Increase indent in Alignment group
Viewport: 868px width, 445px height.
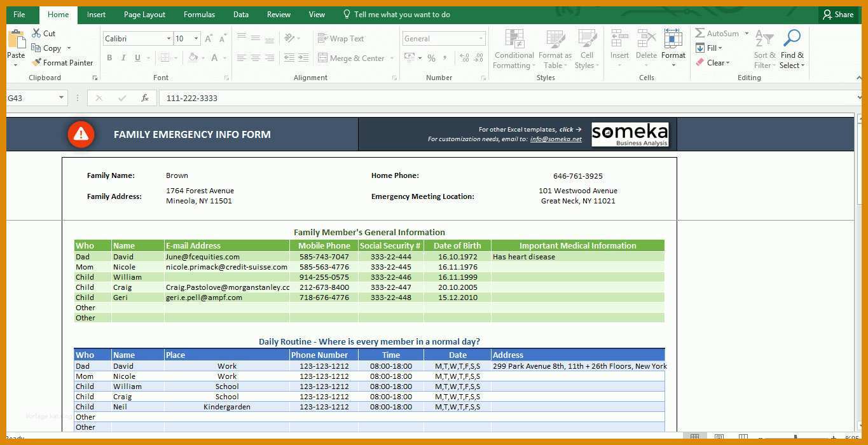click(x=304, y=58)
